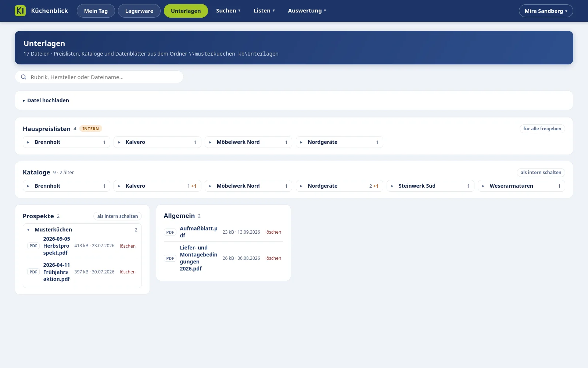This screenshot has height=368, width=588.
Task: Expand Möbelwerk Nord under Kataloge
Action: tap(248, 186)
